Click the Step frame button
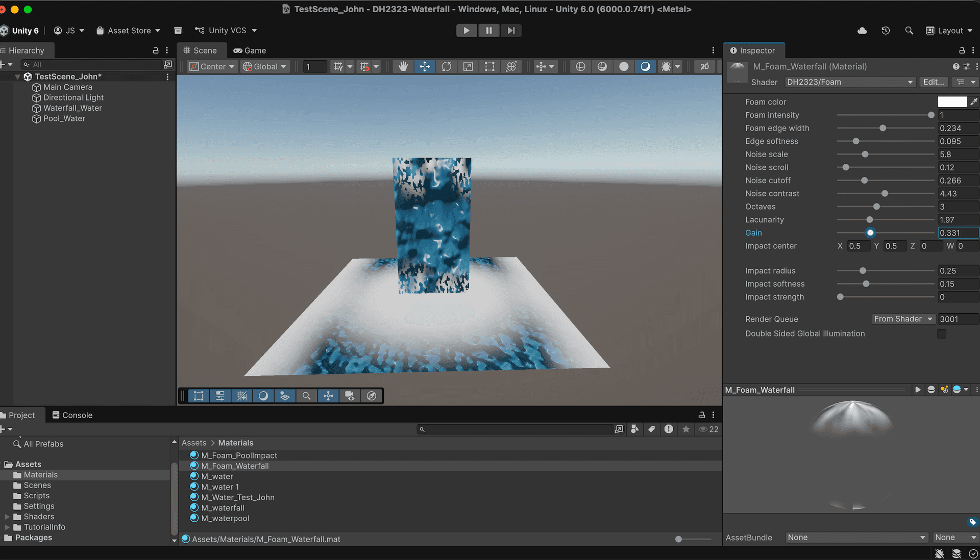Image resolution: width=980 pixels, height=560 pixels. coord(511,31)
